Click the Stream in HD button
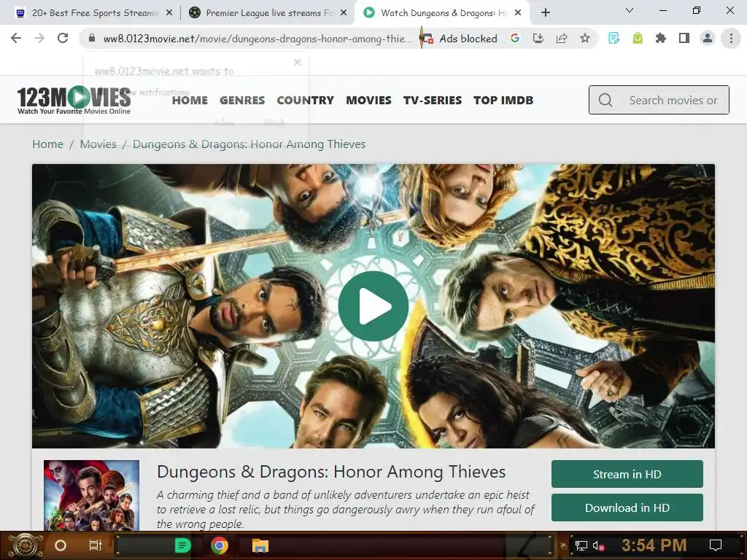The image size is (747, 560). 627,474
